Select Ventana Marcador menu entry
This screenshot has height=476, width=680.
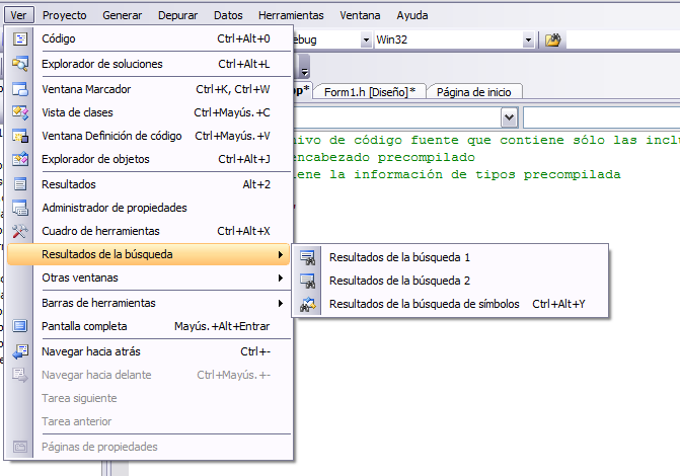point(149,89)
